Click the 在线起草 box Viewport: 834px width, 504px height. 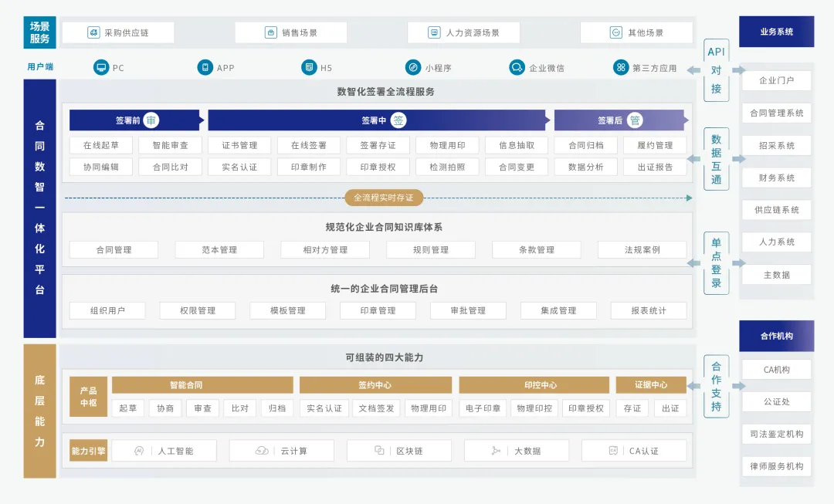(x=101, y=145)
